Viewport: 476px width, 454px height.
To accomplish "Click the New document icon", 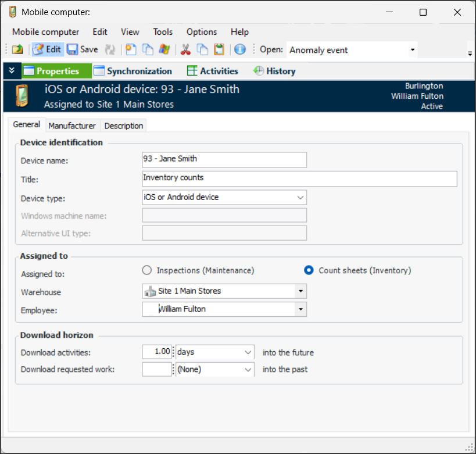I will coord(131,50).
